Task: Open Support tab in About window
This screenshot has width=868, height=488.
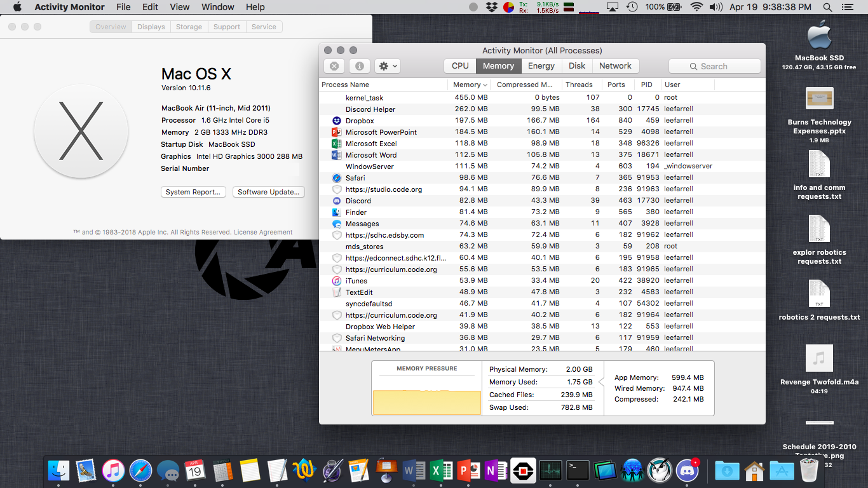Action: (227, 27)
